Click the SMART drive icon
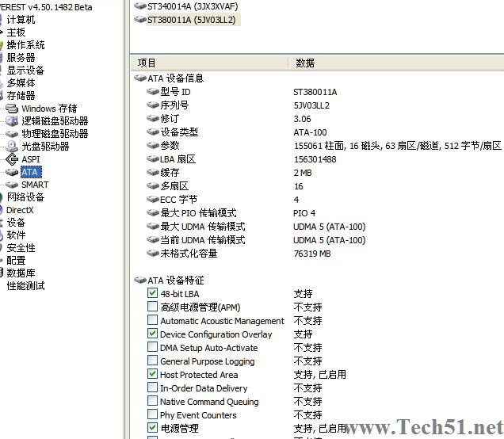This screenshot has width=504, height=439. click(12, 185)
